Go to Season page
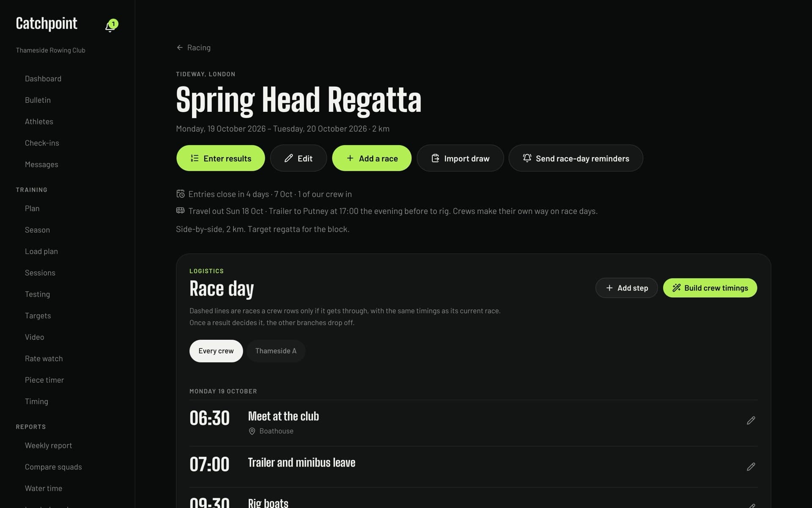Image resolution: width=812 pixels, height=508 pixels. coord(37,230)
